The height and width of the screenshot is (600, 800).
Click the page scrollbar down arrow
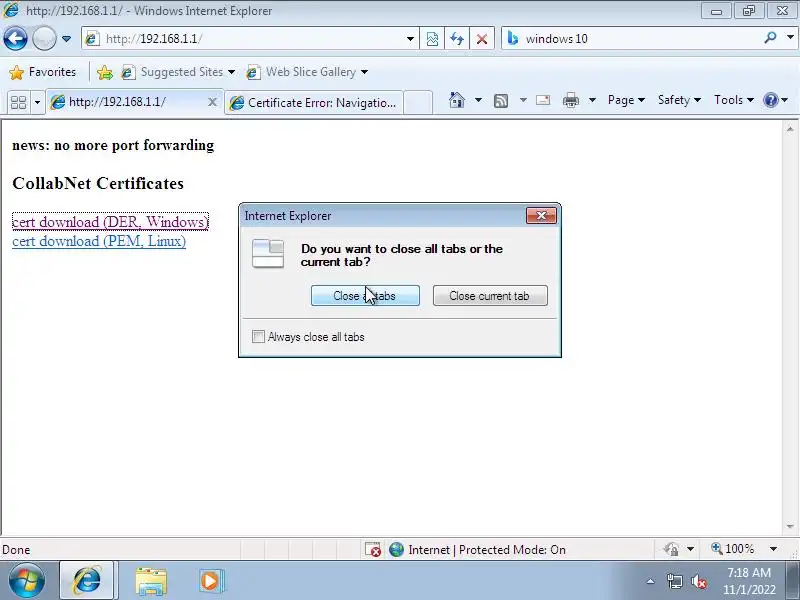coord(790,526)
